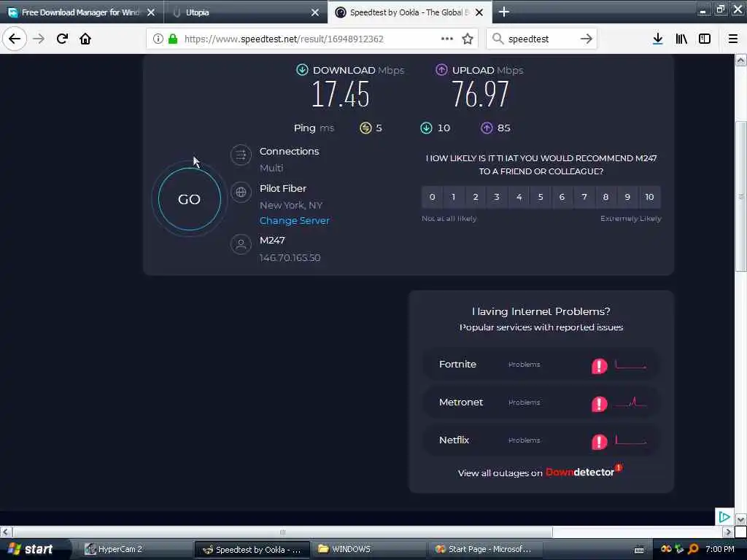Rate recommendation score 3
Image resolution: width=747 pixels, height=560 pixels.
497,197
